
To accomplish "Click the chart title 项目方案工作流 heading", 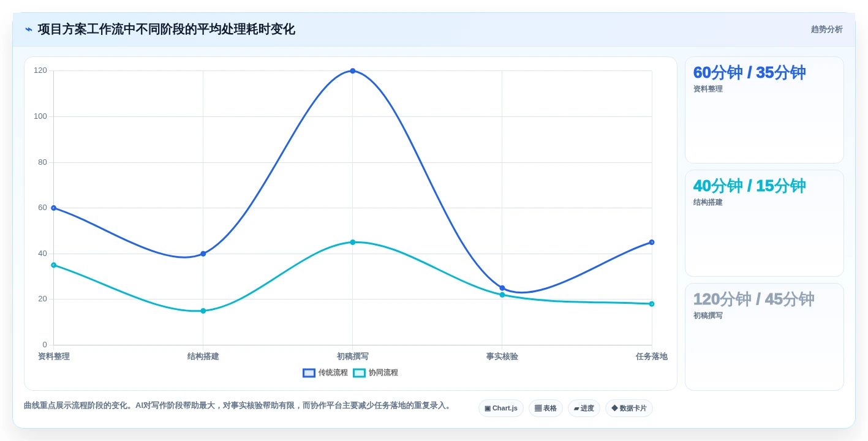I will 167,29.
